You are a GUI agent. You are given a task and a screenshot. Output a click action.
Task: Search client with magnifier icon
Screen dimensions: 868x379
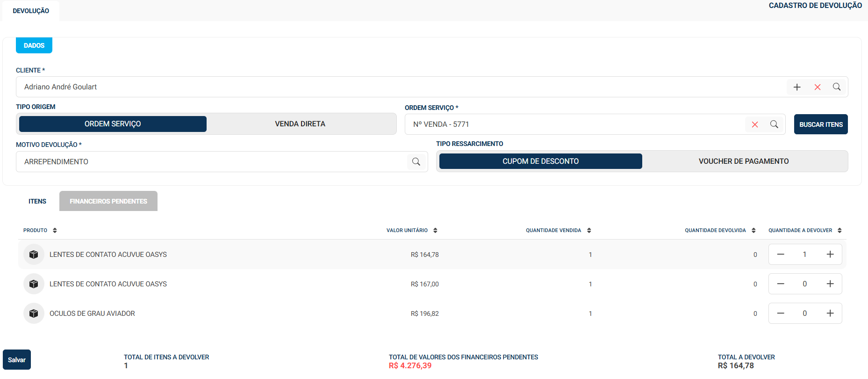click(x=837, y=87)
